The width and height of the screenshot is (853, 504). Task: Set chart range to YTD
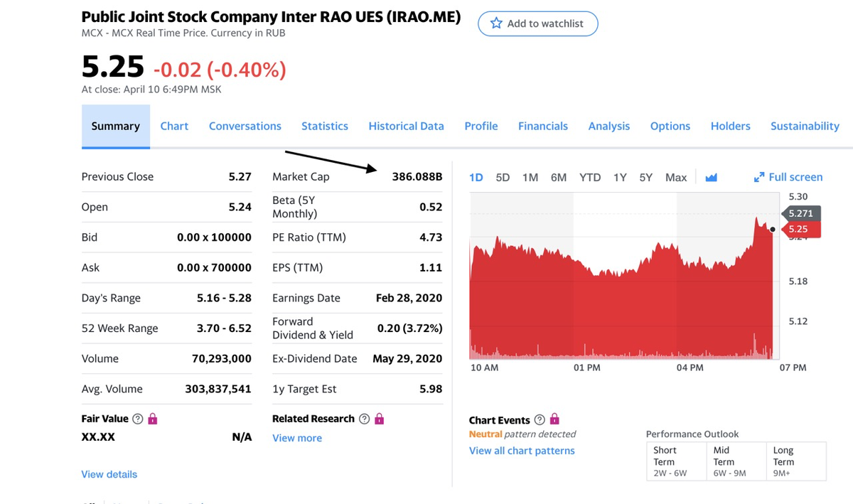click(589, 178)
